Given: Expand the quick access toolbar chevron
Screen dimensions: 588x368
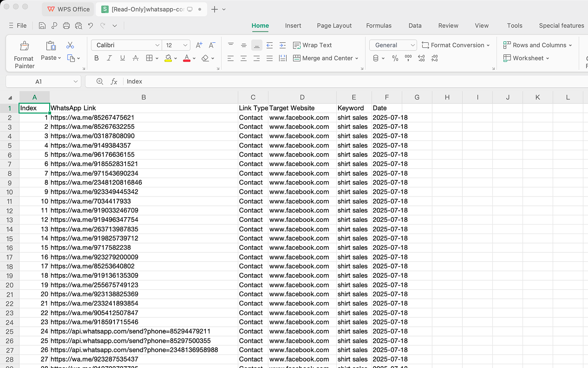Looking at the screenshot, I should coord(115,26).
